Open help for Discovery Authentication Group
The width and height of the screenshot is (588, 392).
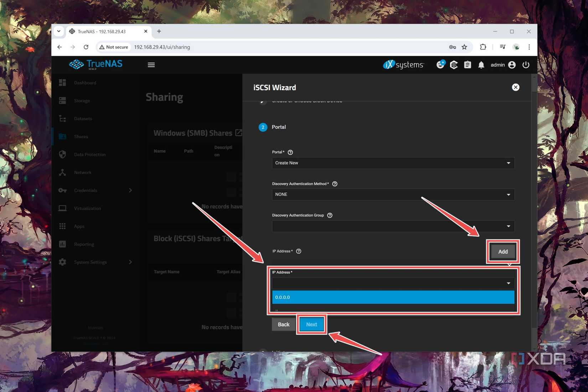pyautogui.click(x=330, y=215)
